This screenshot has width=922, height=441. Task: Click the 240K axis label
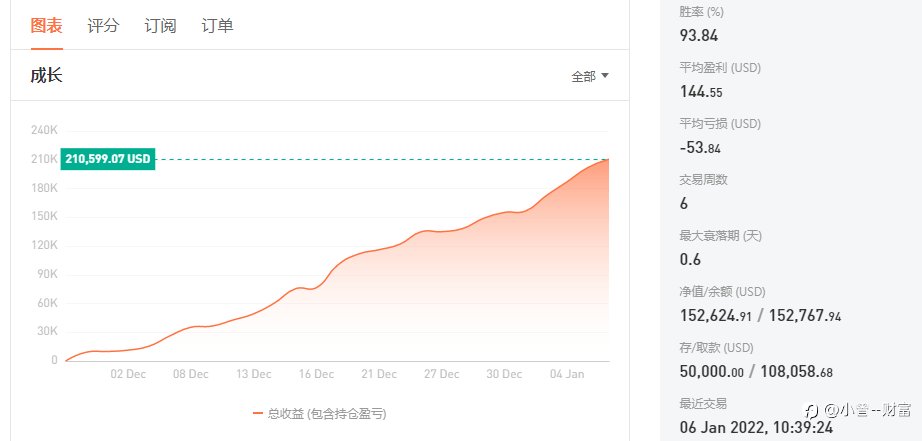[x=45, y=131]
